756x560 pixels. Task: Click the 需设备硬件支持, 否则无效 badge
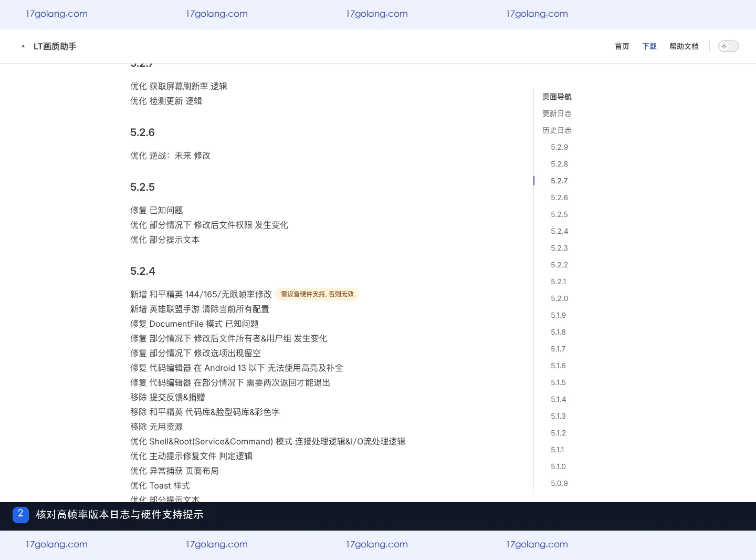coord(317,294)
